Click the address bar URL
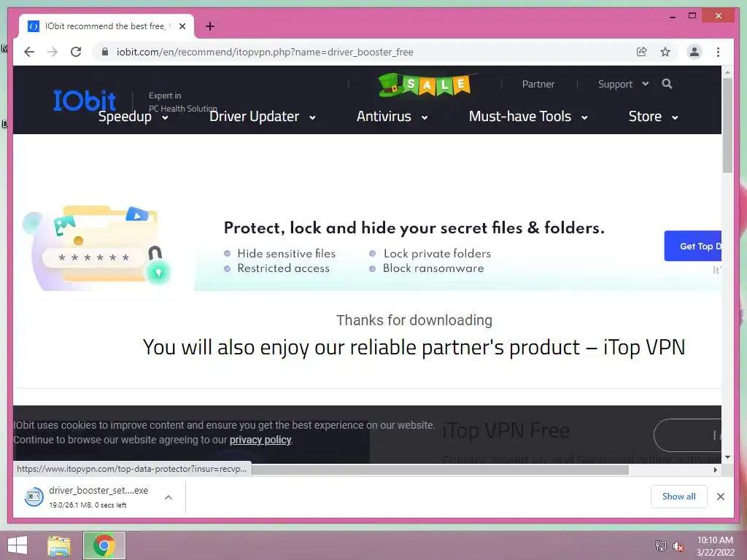747x560 pixels. [265, 52]
